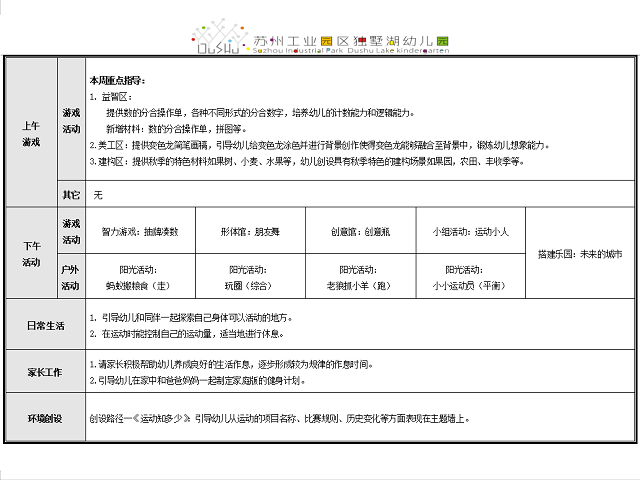Screen dimensions: 640x480
Task: Click the line starting 2.美工区
Action: (x=320, y=145)
